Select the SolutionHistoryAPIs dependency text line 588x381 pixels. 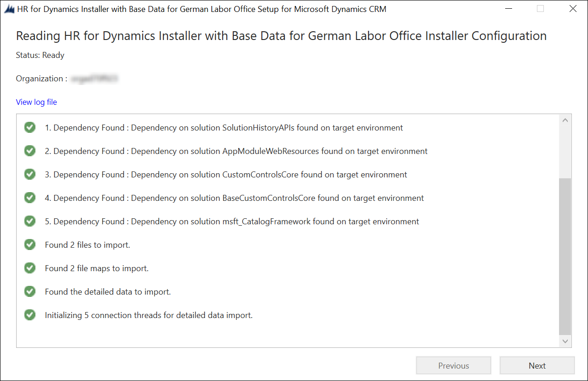224,128
